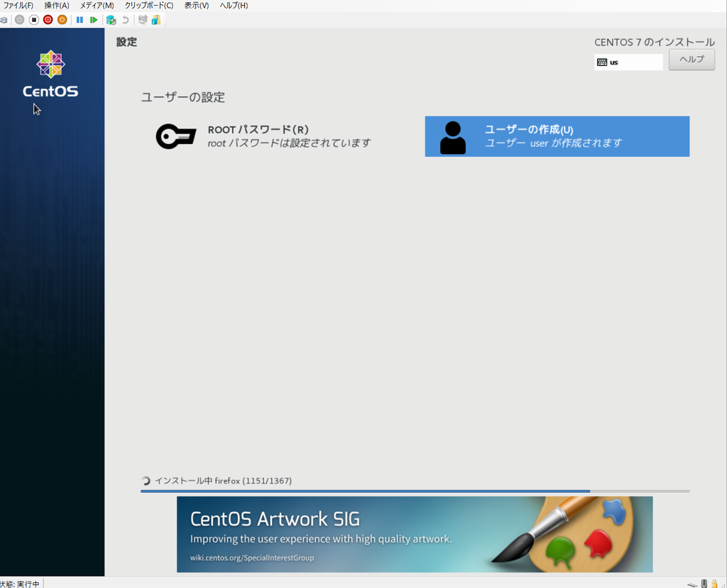The height and width of the screenshot is (588, 727).
Task: Click the red Shut Down icon
Action: 48,20
